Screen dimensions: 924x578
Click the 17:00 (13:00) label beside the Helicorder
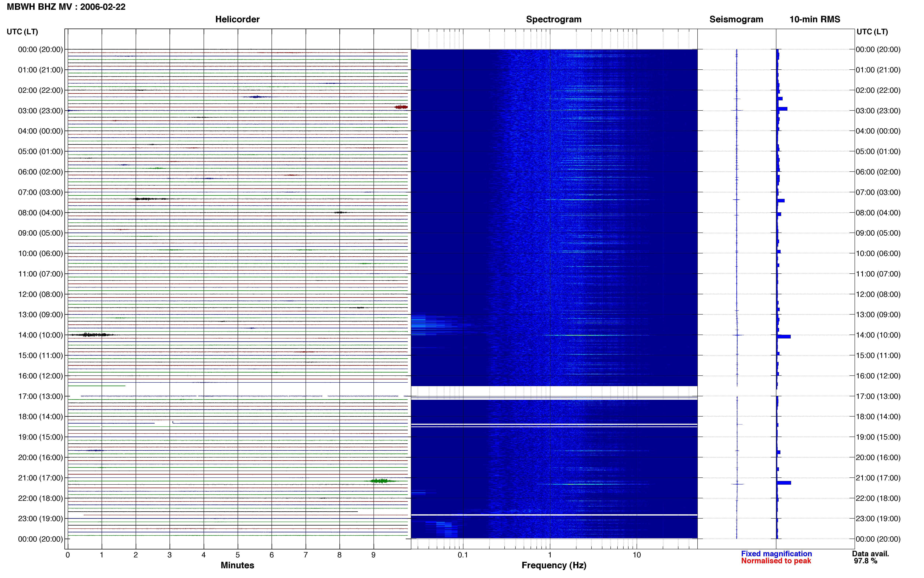coord(41,396)
